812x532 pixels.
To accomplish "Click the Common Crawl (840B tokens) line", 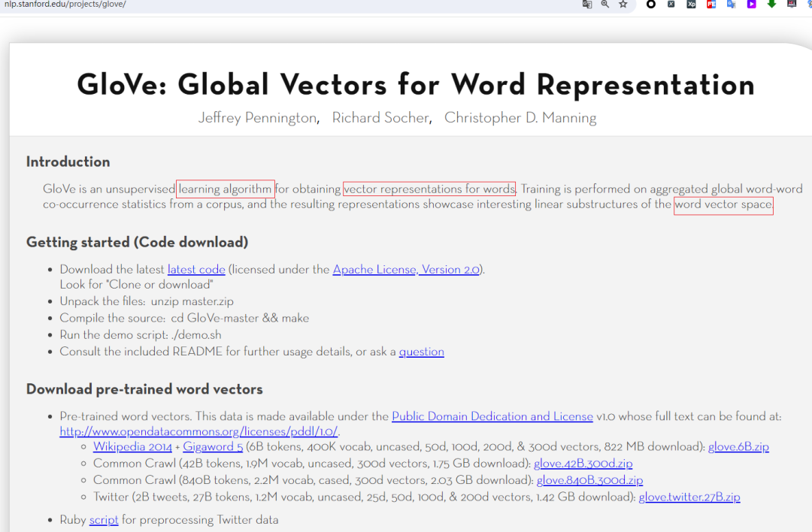I will pyautogui.click(x=368, y=480).
